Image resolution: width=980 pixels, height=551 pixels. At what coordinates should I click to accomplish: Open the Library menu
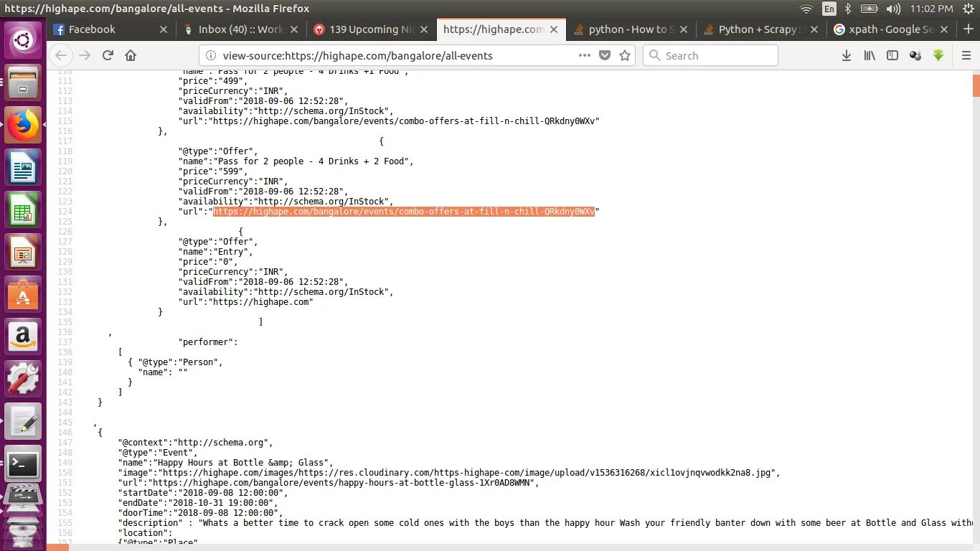870,55
